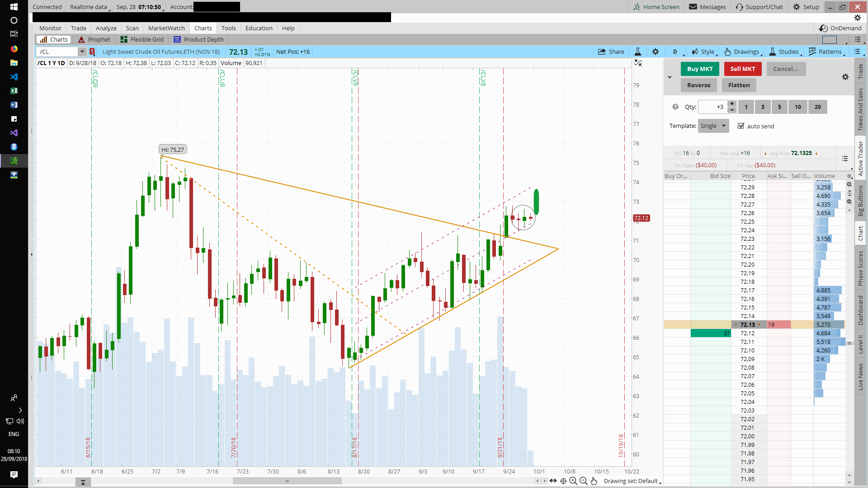This screenshot has width=868, height=488.
Task: Decrease quantity with minus stepper
Action: coord(732,110)
